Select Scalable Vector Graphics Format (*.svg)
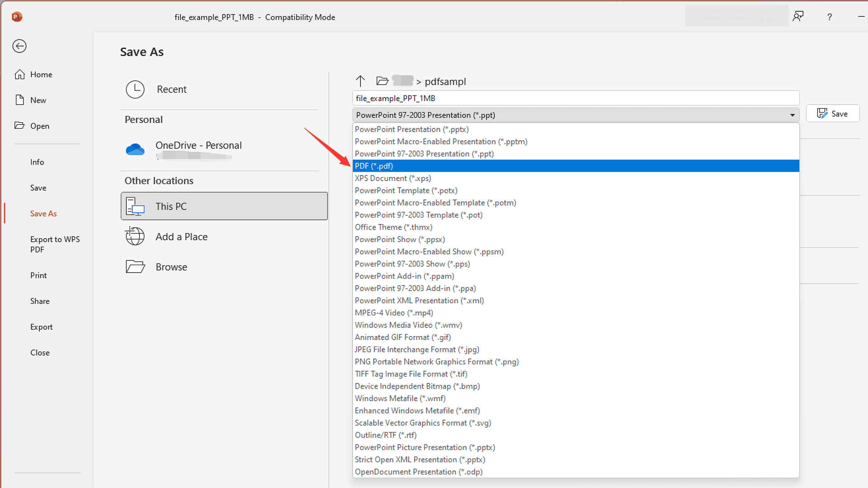868x488 pixels. pyautogui.click(x=576, y=422)
